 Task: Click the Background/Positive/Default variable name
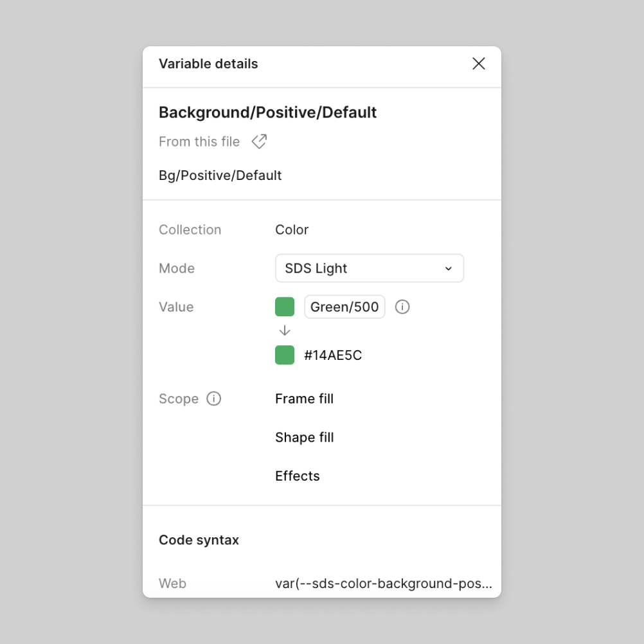tap(267, 112)
